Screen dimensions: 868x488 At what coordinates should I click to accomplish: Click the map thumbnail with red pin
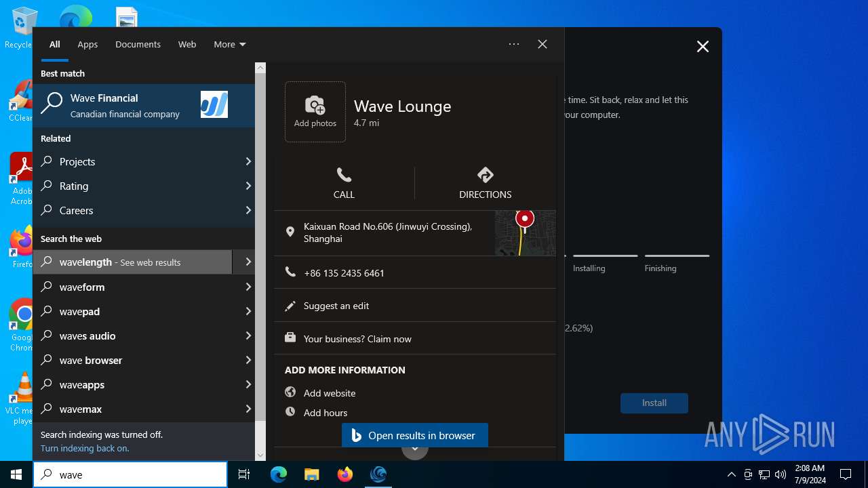point(526,233)
